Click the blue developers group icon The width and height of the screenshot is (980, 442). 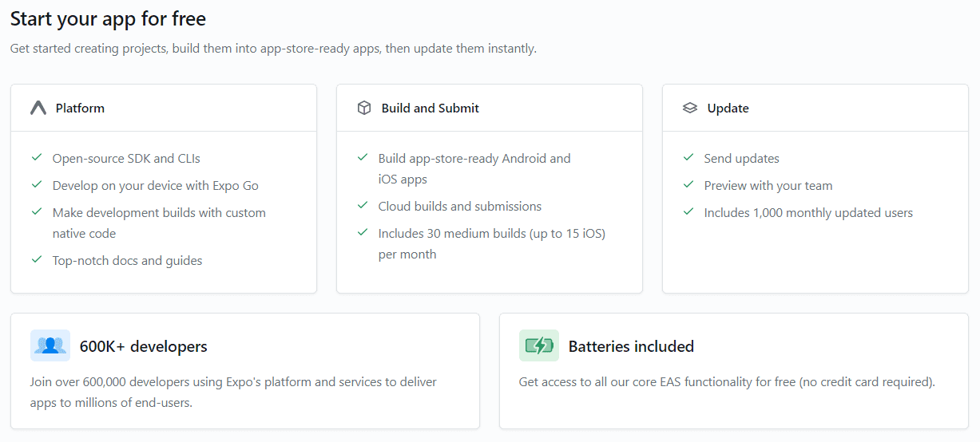[50, 345]
